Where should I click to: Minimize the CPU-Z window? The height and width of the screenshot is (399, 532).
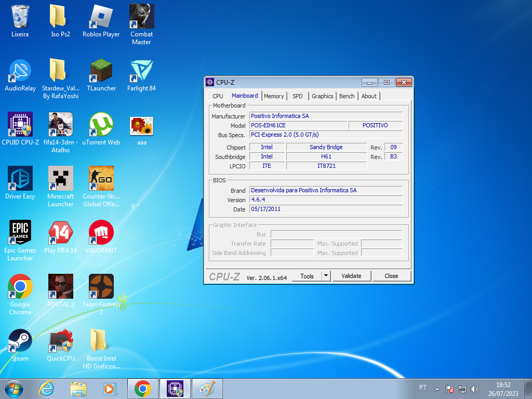tap(369, 83)
